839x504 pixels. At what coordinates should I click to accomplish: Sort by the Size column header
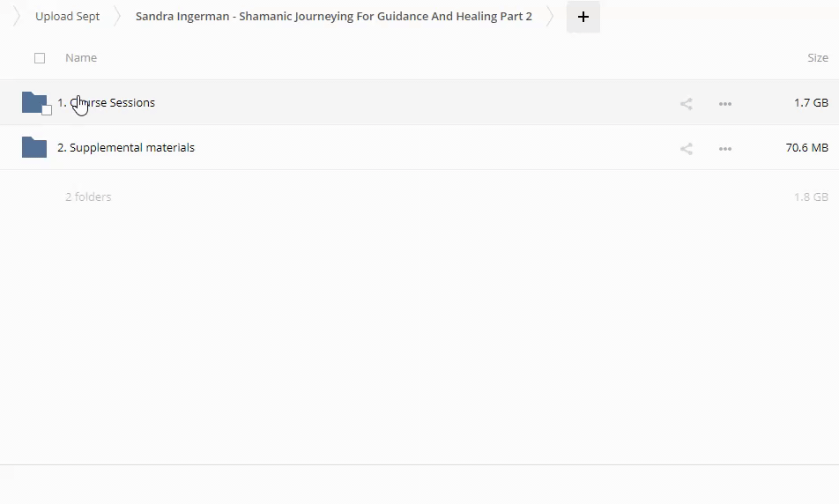coord(817,58)
